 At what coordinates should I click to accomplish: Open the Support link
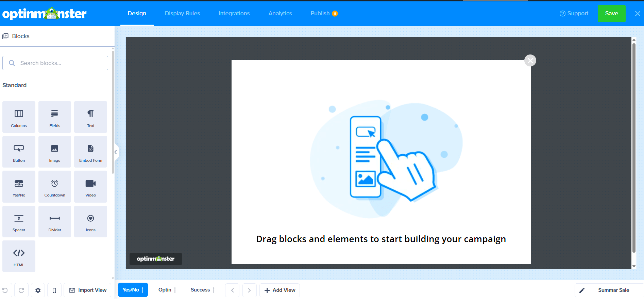click(574, 14)
